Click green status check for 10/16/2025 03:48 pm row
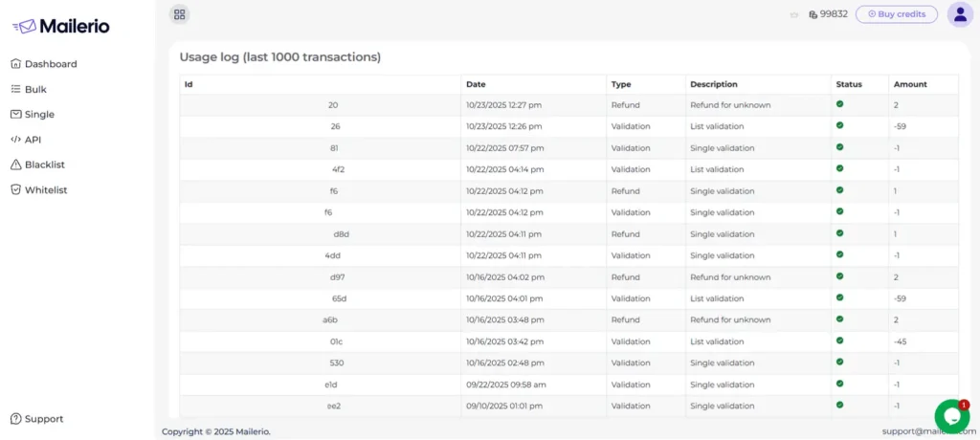This screenshot has width=980, height=440. tap(840, 319)
